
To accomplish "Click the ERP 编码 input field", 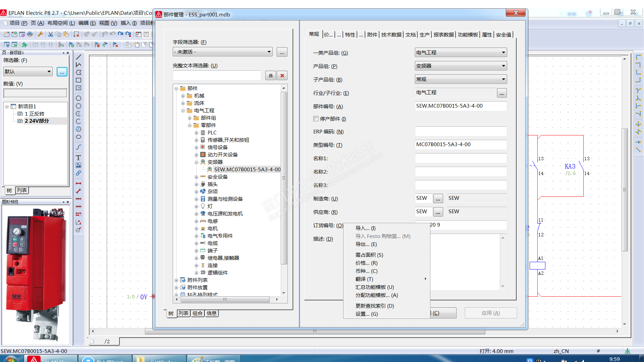I will click(461, 131).
